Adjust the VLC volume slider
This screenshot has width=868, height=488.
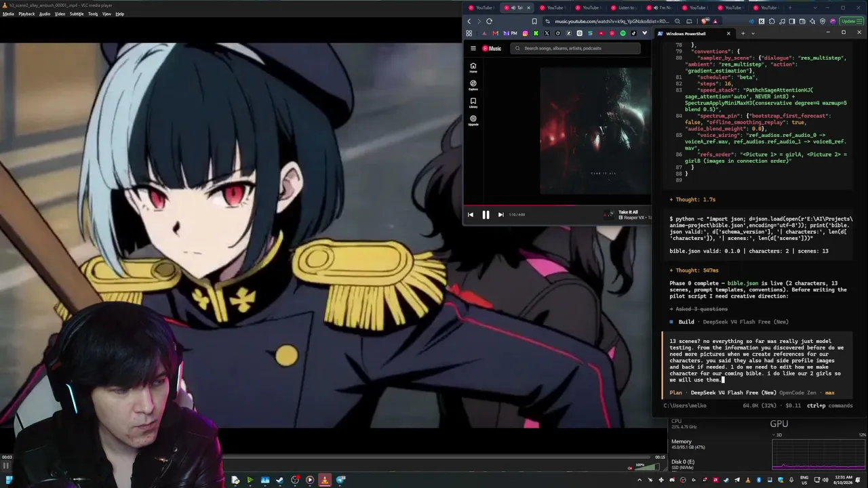[647, 467]
